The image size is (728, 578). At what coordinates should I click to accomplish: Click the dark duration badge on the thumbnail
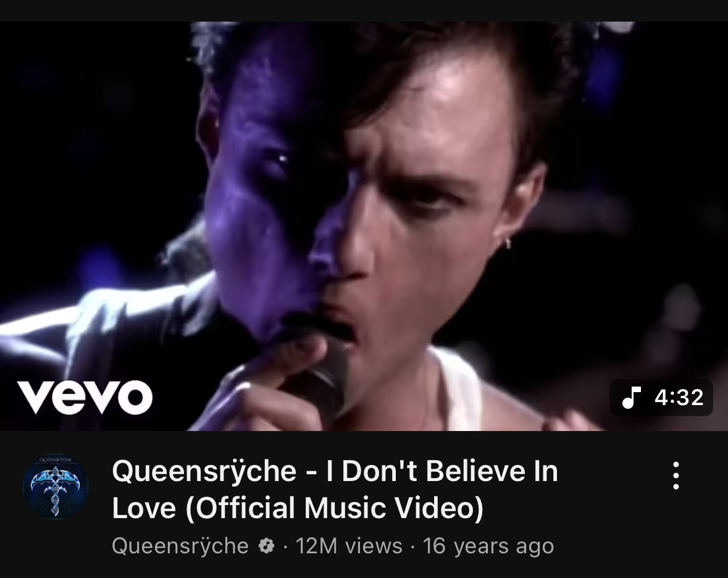click(661, 398)
